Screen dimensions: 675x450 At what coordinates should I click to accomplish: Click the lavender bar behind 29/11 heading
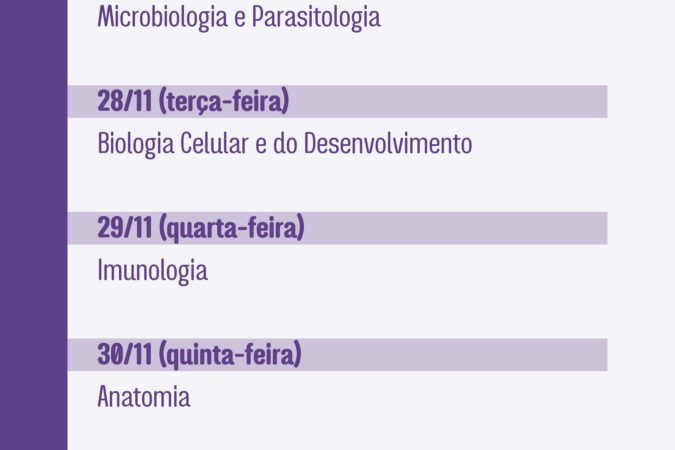click(338, 228)
